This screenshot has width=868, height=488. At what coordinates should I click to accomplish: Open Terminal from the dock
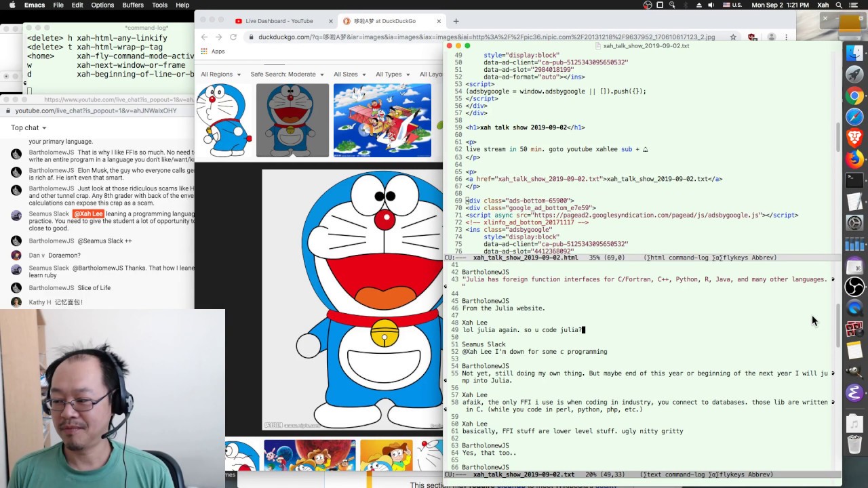pyautogui.click(x=854, y=180)
